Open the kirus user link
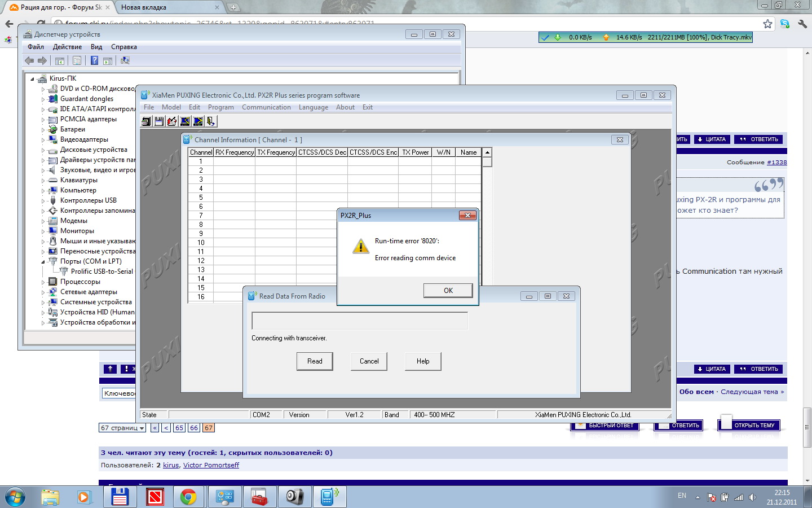812x508 pixels. click(171, 465)
